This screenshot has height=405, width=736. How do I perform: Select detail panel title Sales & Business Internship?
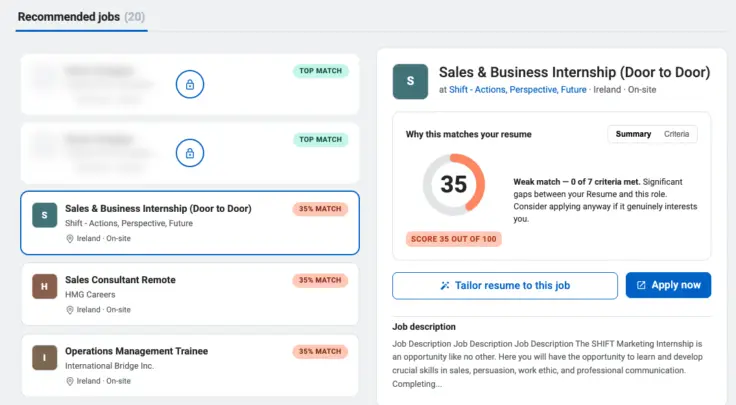point(575,72)
